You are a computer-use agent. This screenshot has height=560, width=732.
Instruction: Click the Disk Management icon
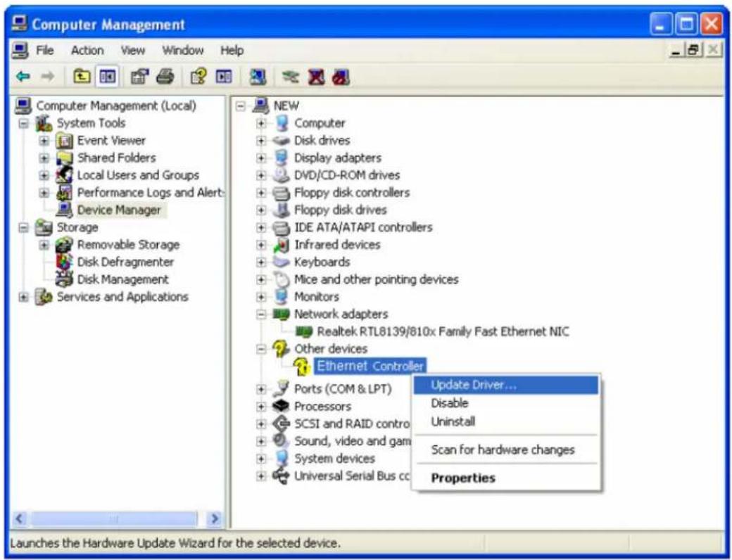(x=65, y=279)
